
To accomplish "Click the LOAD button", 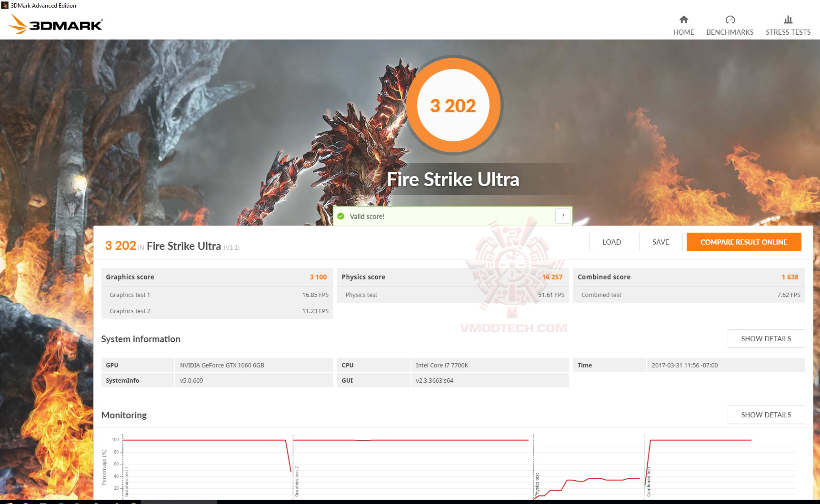I will pyautogui.click(x=612, y=242).
